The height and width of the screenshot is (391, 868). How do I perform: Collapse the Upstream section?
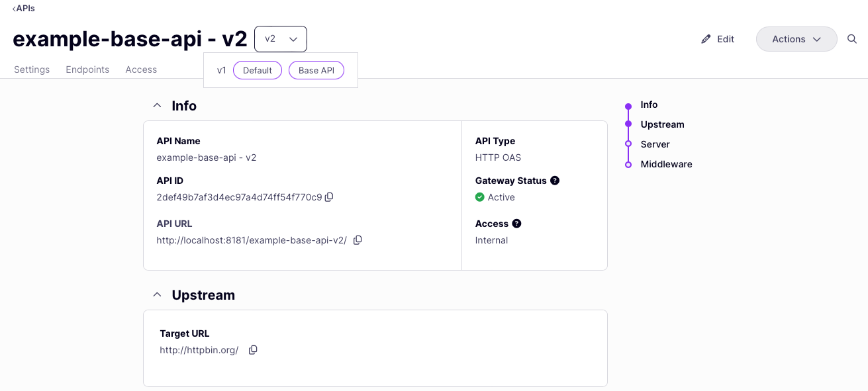pyautogui.click(x=157, y=294)
